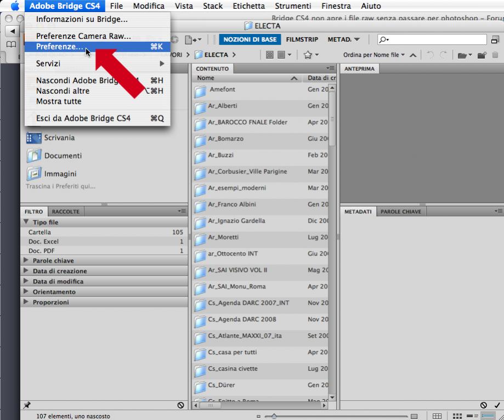Open the Strumenti menu

tap(293, 6)
